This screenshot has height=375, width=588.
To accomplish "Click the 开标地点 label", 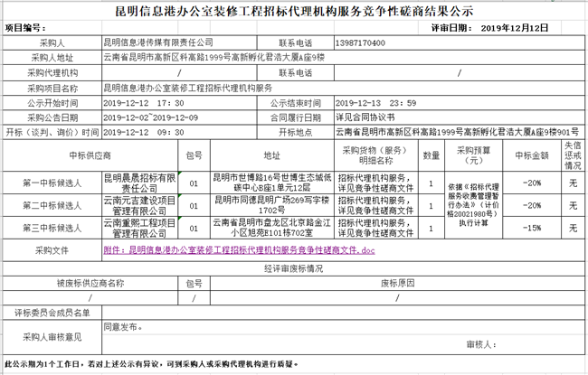I will point(296,132).
